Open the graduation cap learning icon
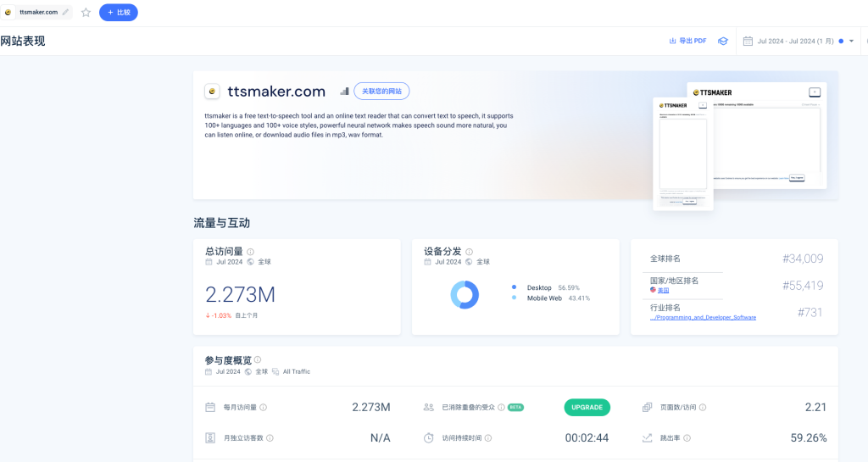Screen dimensions: 868x462 pyautogui.click(x=723, y=41)
